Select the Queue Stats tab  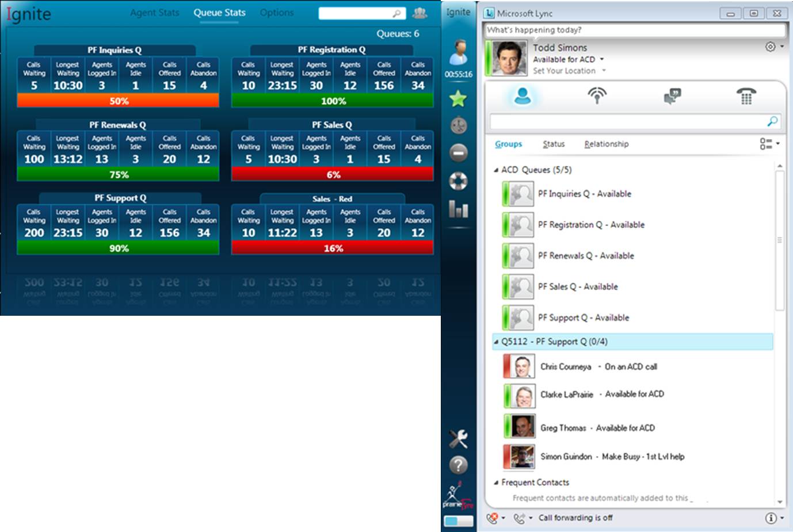[219, 13]
